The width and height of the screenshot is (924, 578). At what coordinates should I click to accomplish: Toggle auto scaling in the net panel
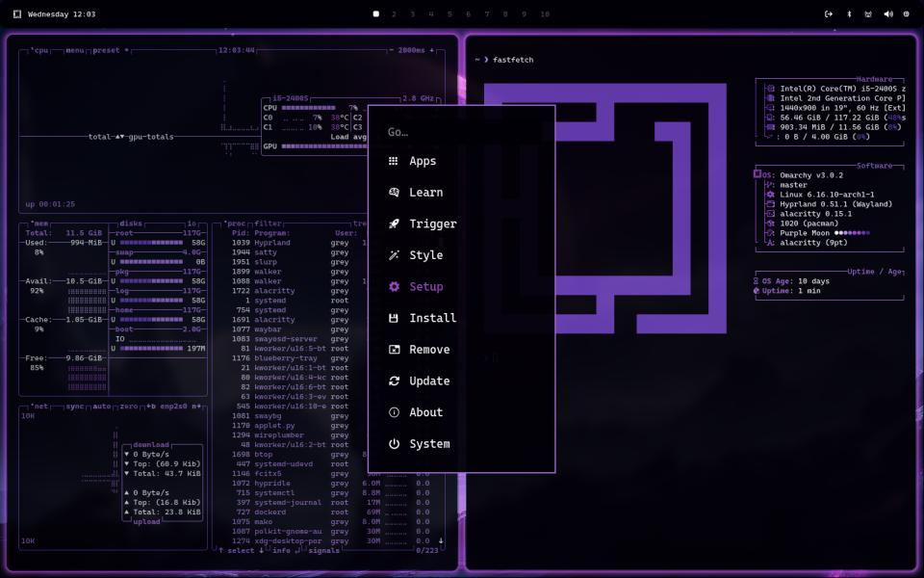pos(103,406)
